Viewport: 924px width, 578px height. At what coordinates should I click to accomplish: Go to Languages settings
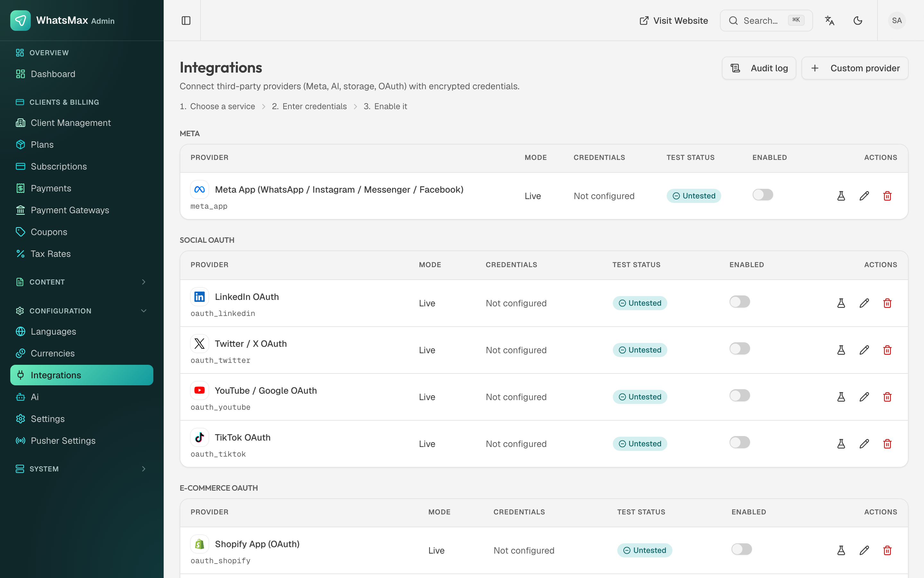coord(82,331)
